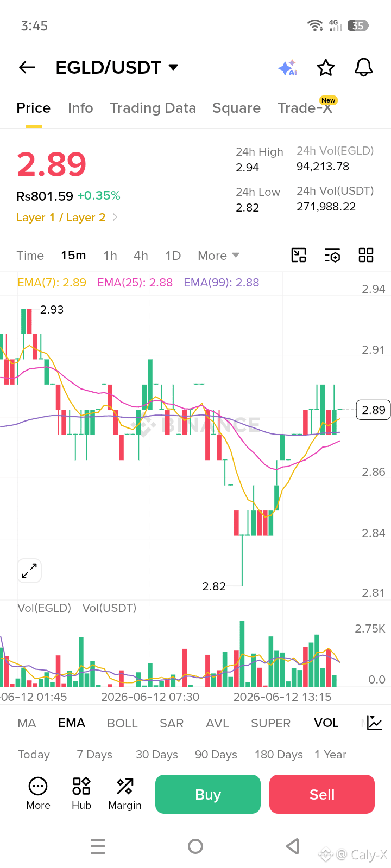The height and width of the screenshot is (868, 391).
Task: Expand the EGLD/USDT pair selector arrow
Action: coord(173,67)
